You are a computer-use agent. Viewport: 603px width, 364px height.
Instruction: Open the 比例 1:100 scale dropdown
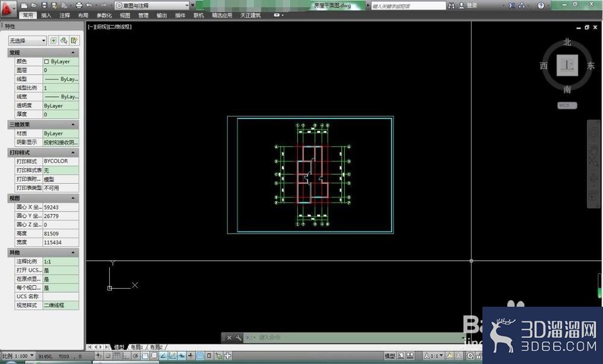tap(18, 356)
